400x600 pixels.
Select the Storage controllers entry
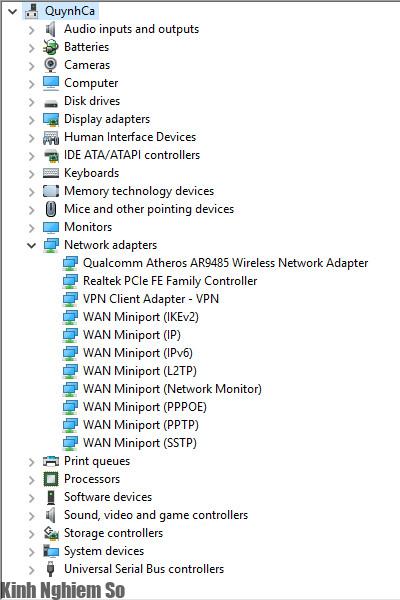(x=113, y=533)
